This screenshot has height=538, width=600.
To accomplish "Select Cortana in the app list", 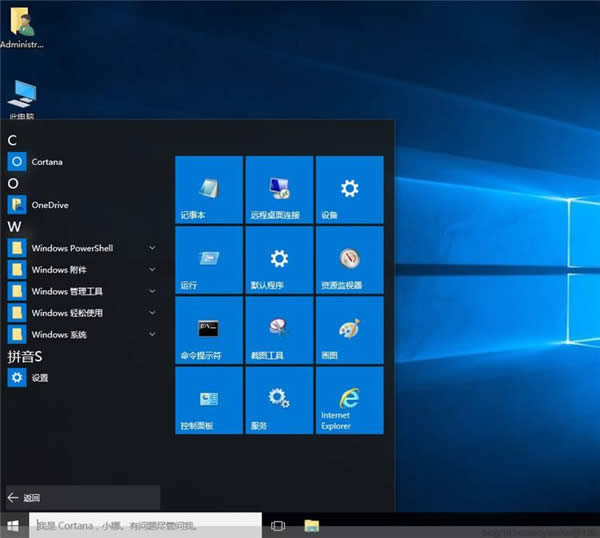I will (45, 161).
